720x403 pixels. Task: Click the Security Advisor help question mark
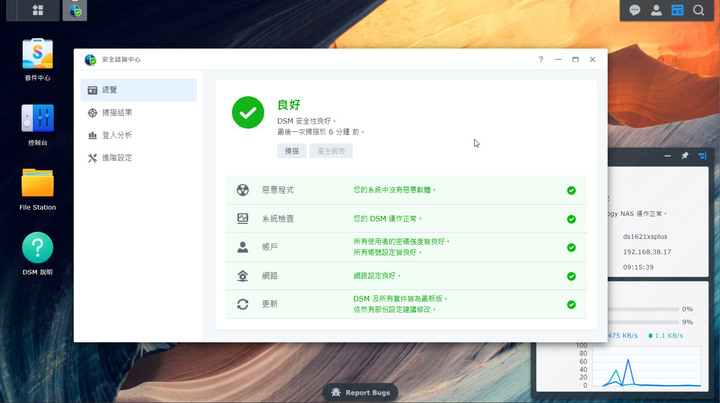541,59
